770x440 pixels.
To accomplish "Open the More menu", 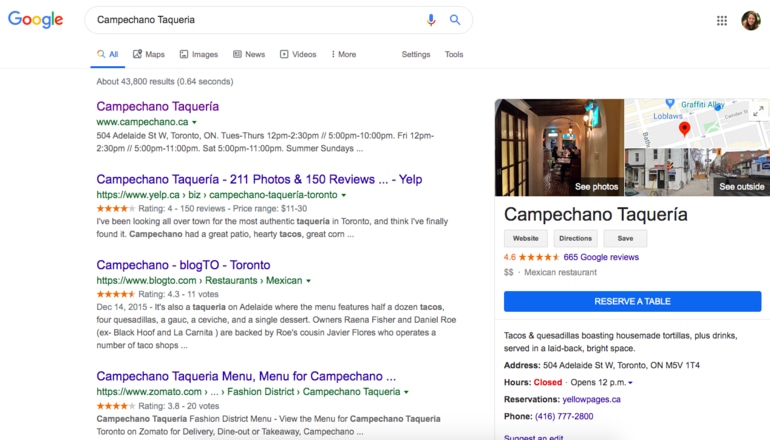I will (x=344, y=55).
